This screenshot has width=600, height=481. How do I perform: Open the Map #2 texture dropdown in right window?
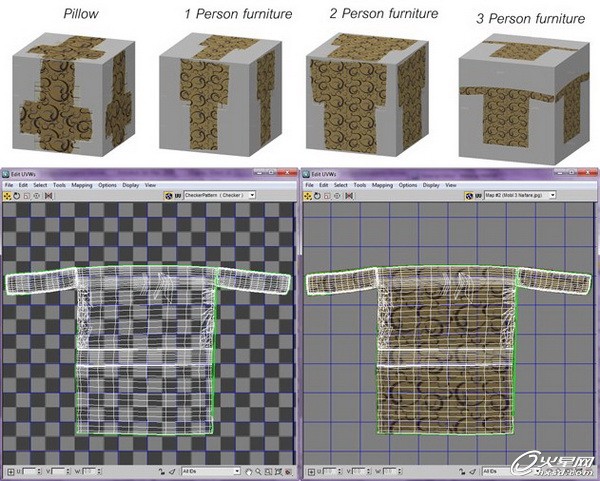pos(520,195)
